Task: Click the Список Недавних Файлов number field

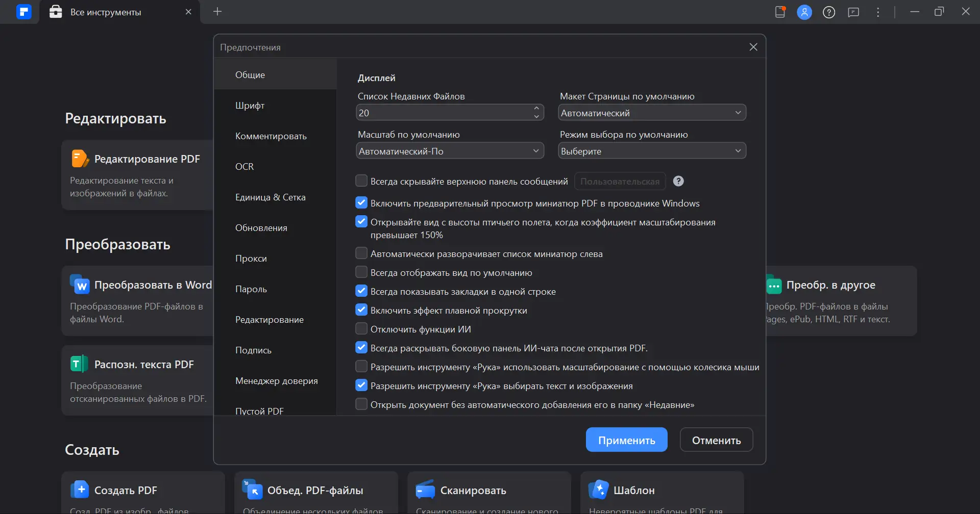Action: [x=443, y=113]
